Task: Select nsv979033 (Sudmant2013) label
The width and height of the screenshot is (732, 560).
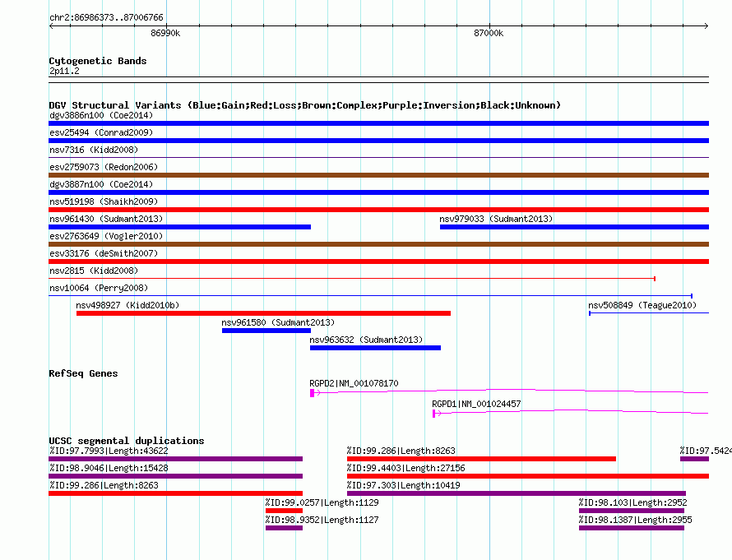Action: [496, 219]
